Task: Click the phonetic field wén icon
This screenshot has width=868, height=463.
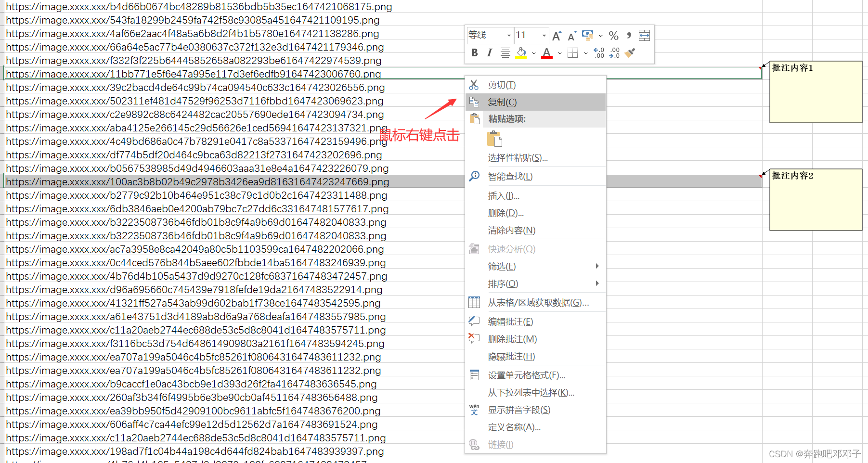Action: pyautogui.click(x=474, y=410)
